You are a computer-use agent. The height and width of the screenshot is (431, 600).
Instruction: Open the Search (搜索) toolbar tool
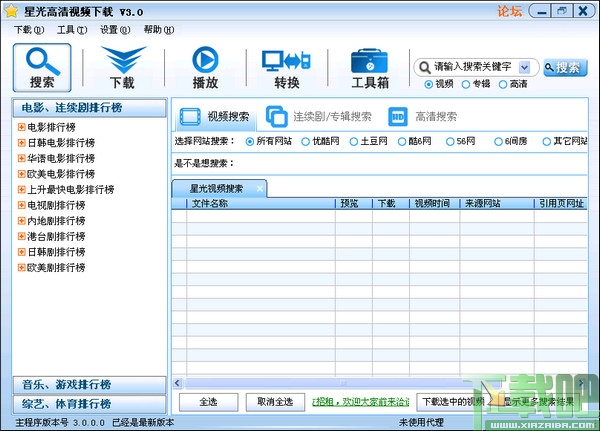point(42,67)
